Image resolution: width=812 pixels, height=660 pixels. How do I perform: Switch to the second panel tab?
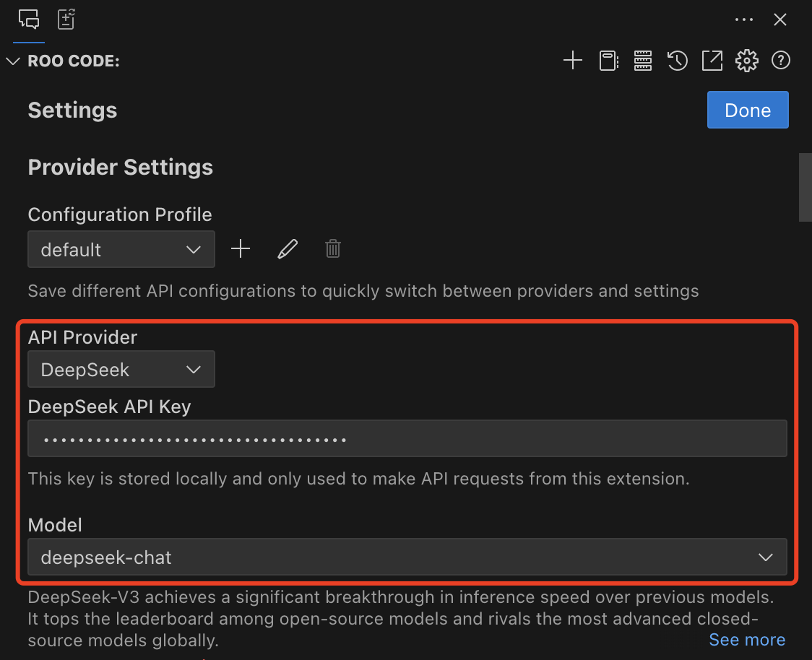click(66, 19)
